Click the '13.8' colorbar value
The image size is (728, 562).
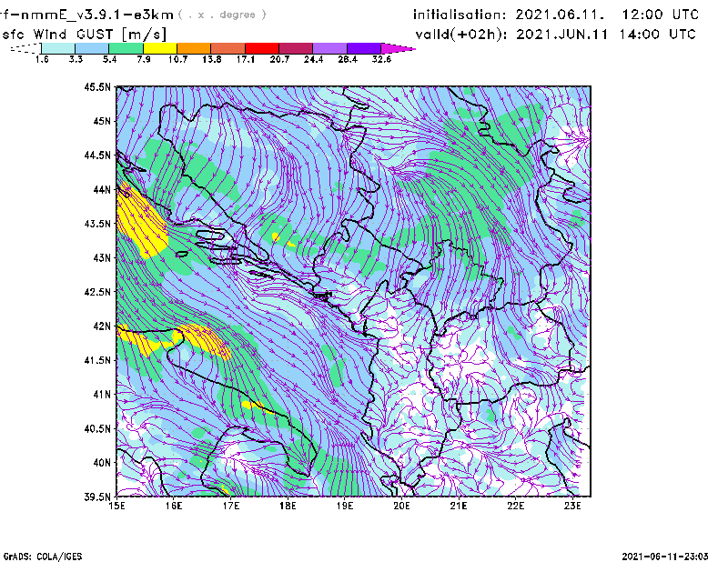click(212, 59)
